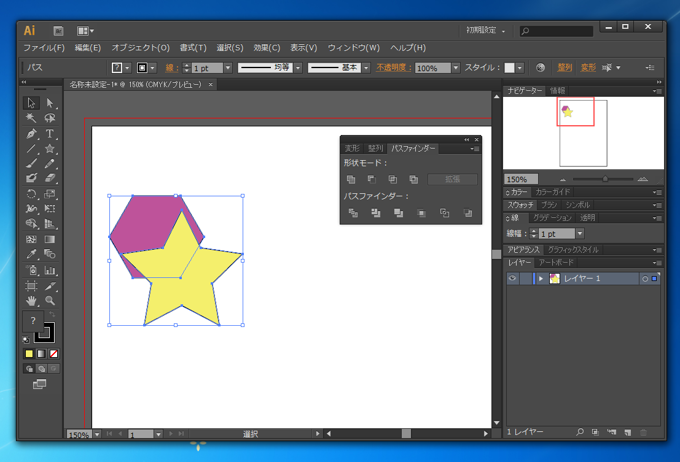Click the 不透明度 link in control bar
The height and width of the screenshot is (462, 680).
point(393,68)
